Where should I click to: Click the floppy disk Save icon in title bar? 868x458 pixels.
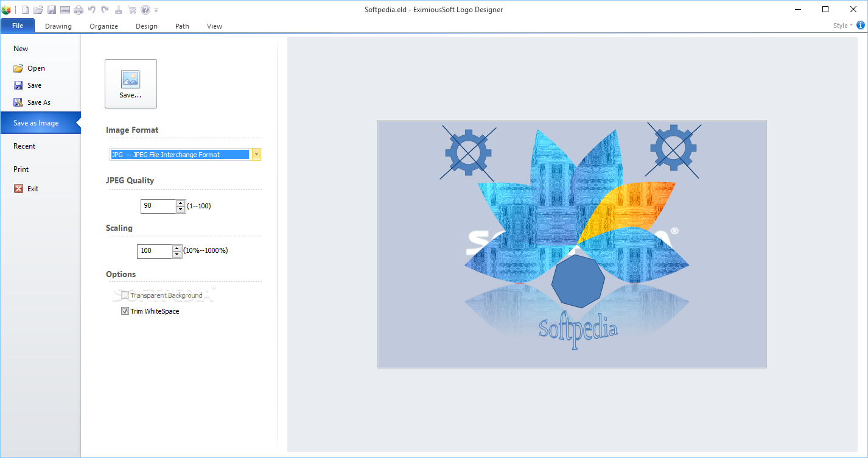(x=52, y=10)
